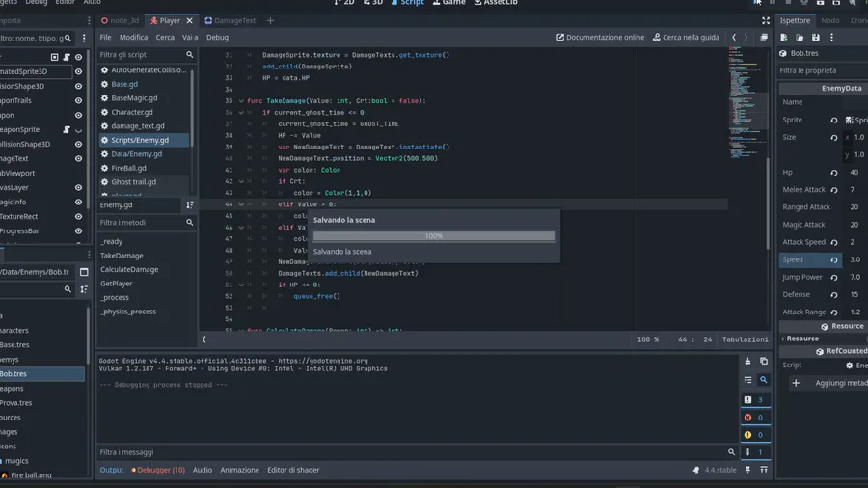Collapse the TakeDamage function fold arrow
The image size is (868, 488).
(x=241, y=101)
